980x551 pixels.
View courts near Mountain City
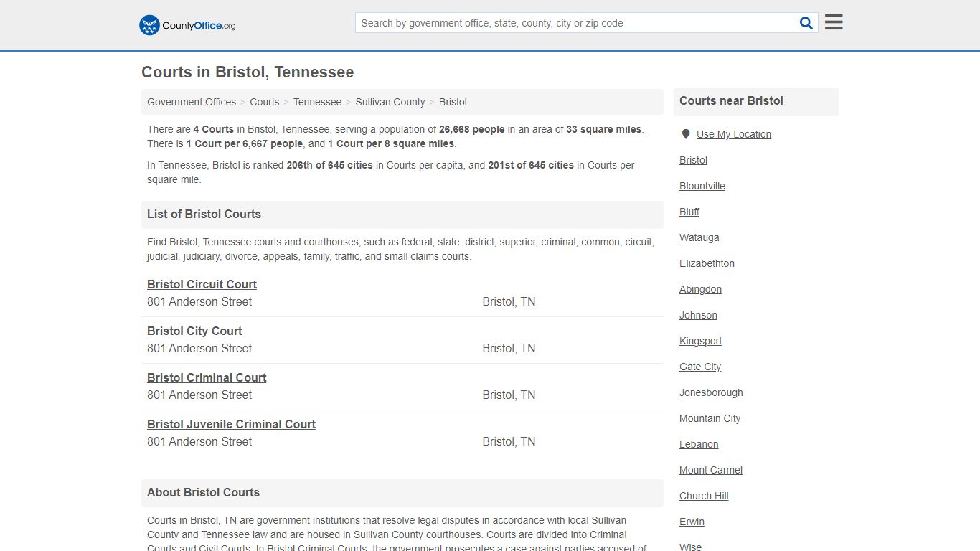click(710, 418)
